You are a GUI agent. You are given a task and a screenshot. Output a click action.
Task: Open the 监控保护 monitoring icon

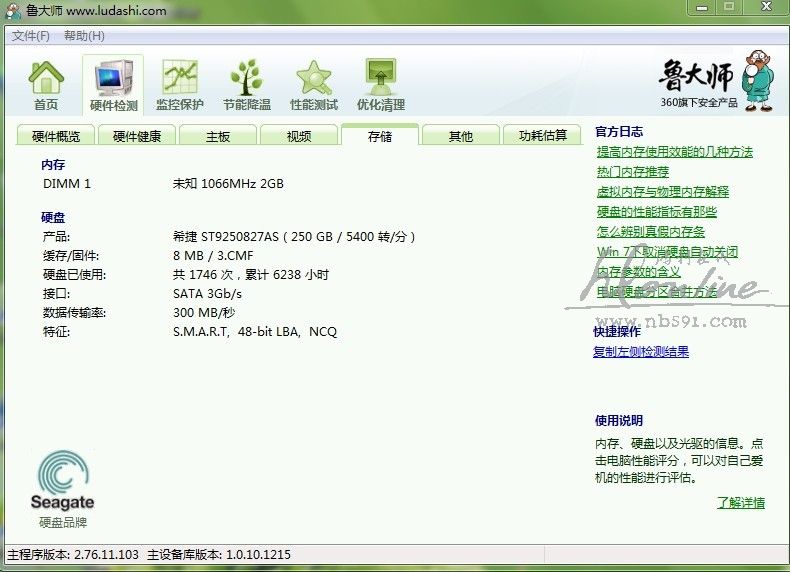[x=180, y=85]
